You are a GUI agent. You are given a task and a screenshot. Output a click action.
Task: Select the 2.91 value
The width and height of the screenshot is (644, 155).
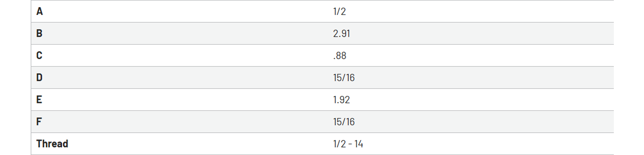[342, 34]
